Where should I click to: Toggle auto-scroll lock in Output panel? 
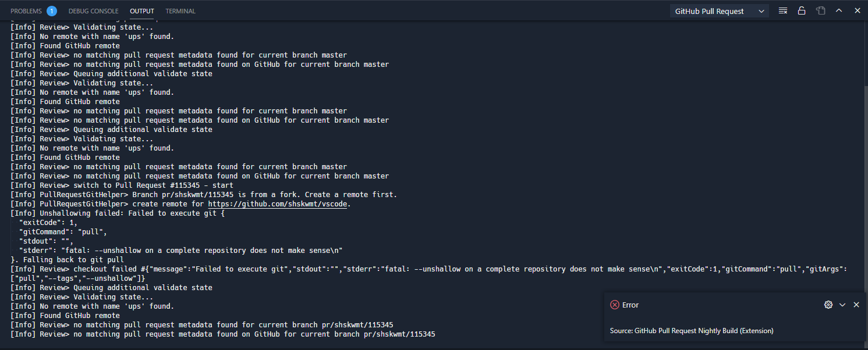(802, 10)
